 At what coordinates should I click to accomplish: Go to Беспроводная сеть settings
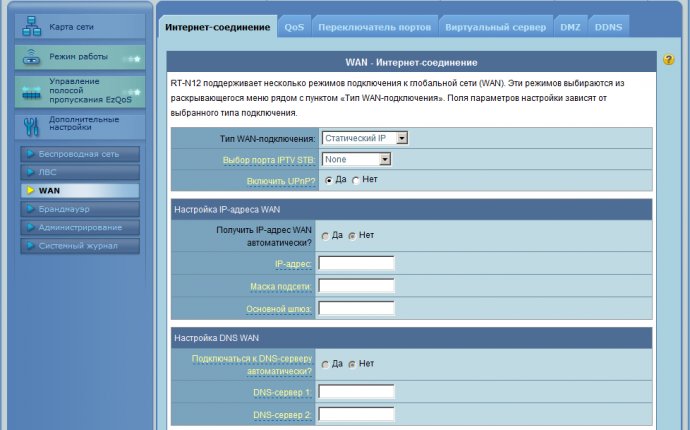click(80, 154)
